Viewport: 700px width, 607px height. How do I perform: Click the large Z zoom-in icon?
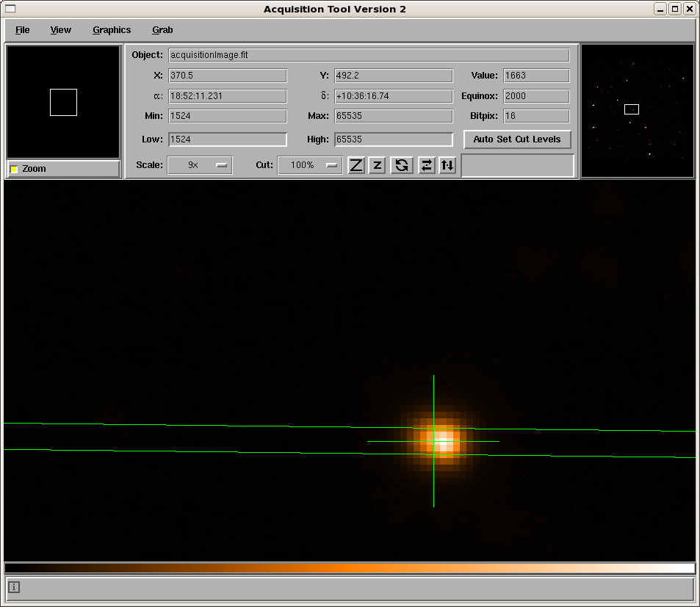click(x=356, y=165)
